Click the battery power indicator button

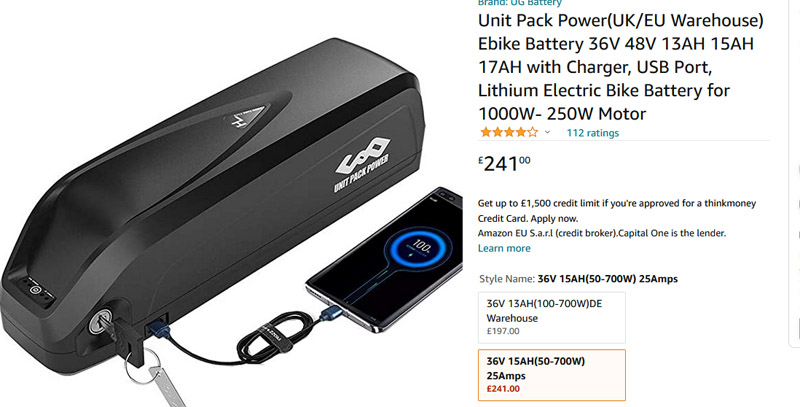pyautogui.click(x=34, y=290)
